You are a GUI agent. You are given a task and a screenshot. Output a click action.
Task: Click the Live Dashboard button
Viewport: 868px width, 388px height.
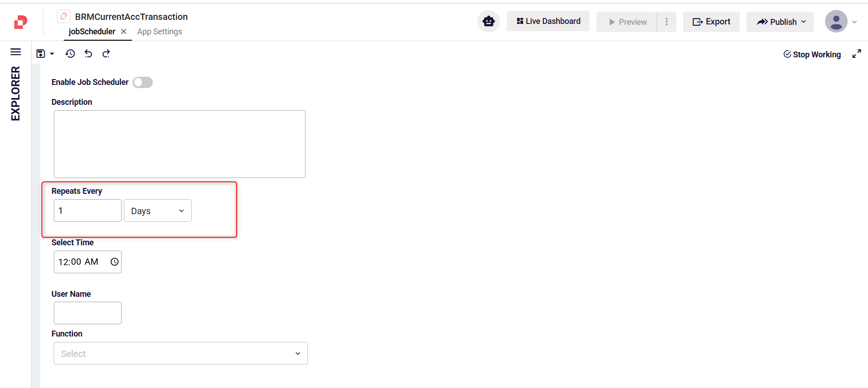click(x=548, y=21)
